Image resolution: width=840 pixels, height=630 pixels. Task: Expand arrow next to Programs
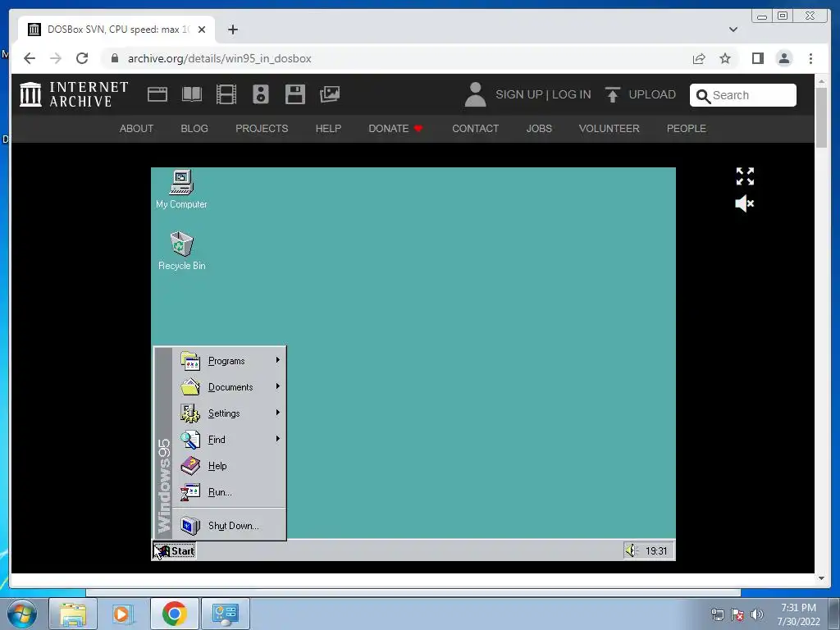[278, 360]
